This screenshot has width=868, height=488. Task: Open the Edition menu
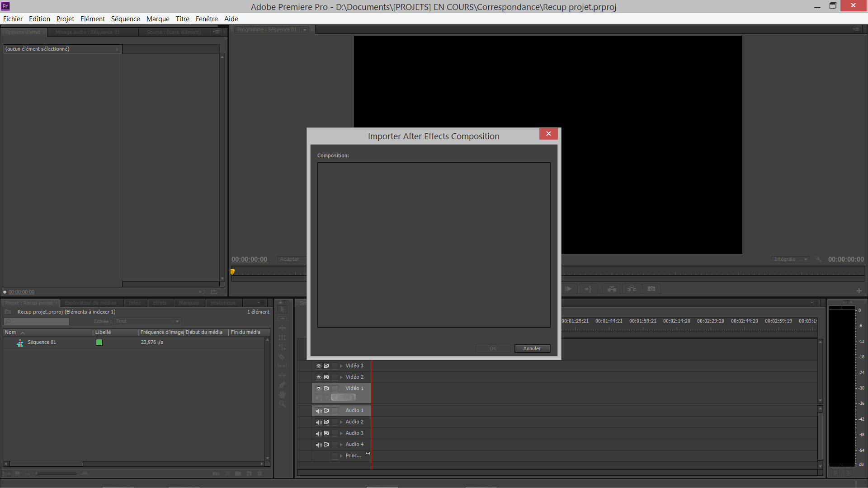click(39, 19)
